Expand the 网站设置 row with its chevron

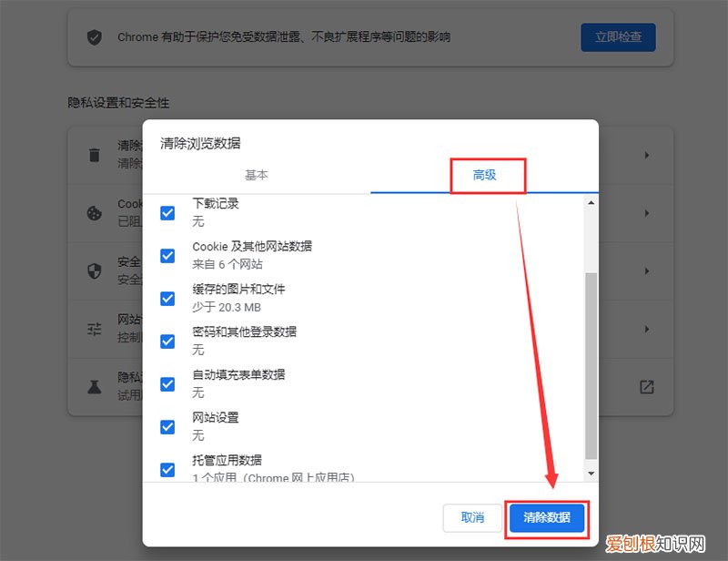tap(646, 329)
